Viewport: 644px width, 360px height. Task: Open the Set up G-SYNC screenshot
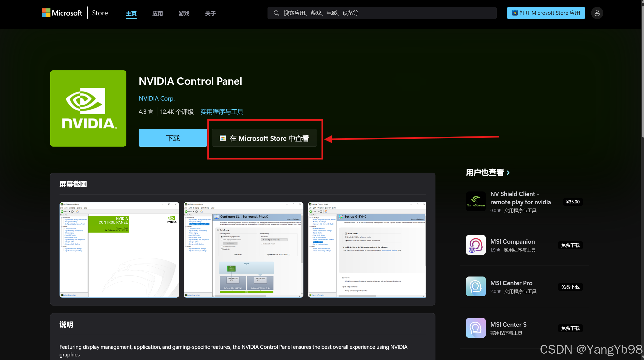point(367,250)
